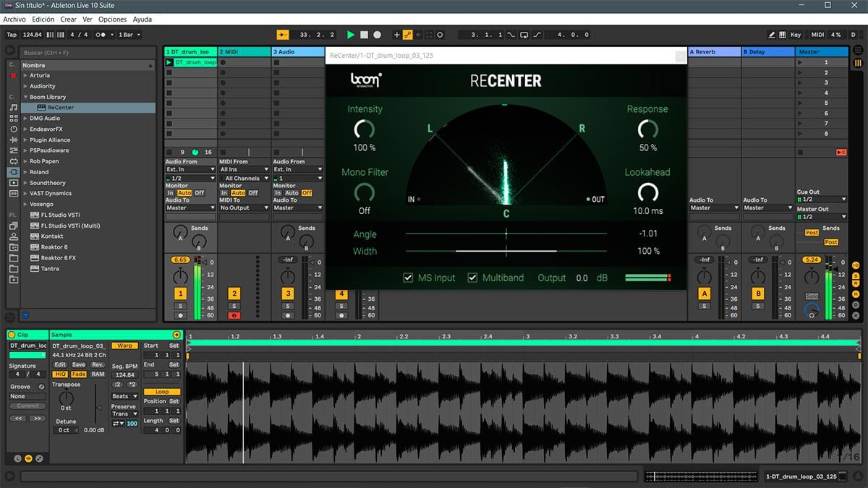Solo track 1 using its S button

(x=180, y=306)
